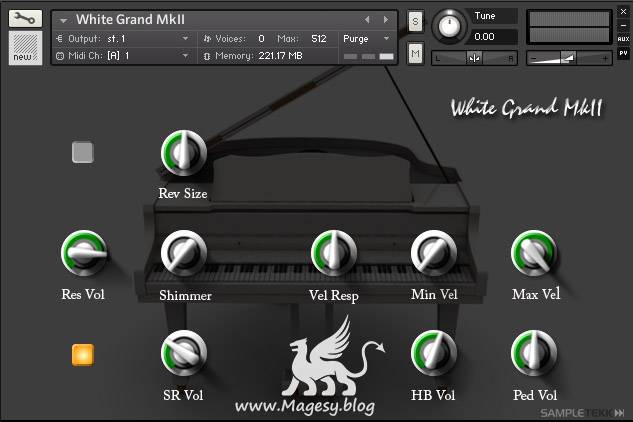The image size is (633, 422).
Task: Click the HB Vol knob
Action: point(434,353)
